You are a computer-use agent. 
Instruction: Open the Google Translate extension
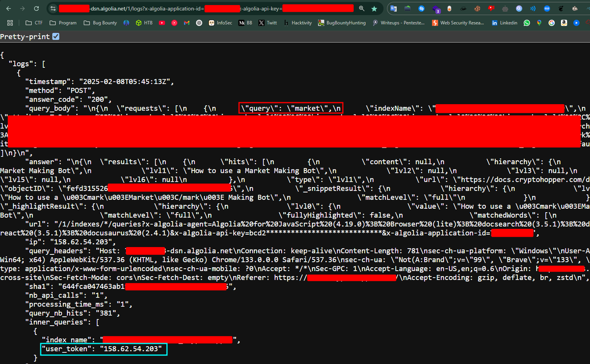(x=393, y=9)
